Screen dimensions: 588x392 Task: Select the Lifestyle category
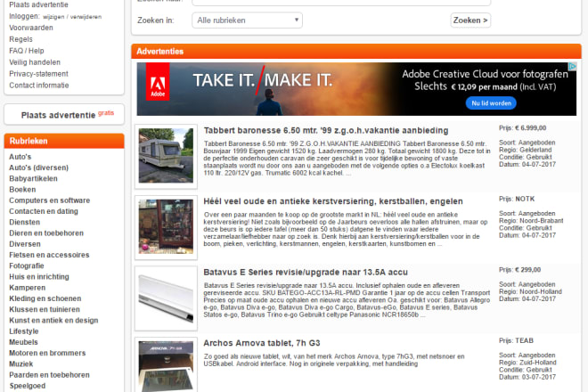24,331
